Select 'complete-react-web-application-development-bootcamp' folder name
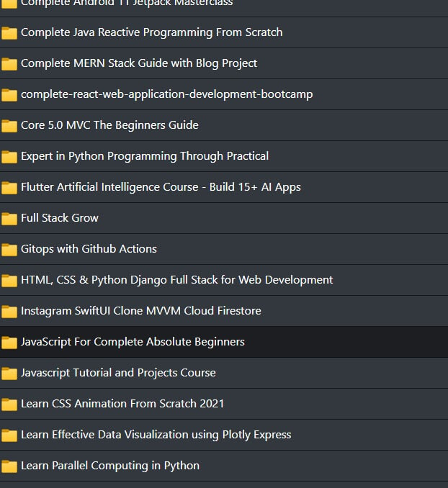The image size is (448, 488). tap(166, 94)
